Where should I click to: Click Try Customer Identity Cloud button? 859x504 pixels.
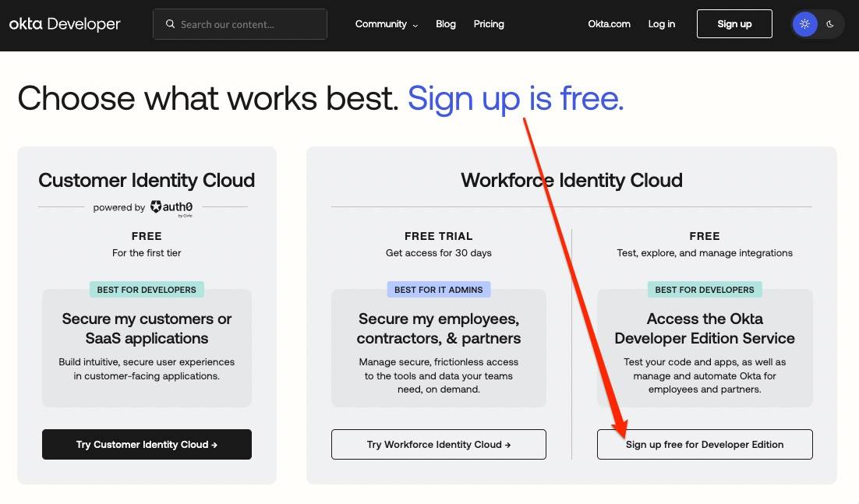147,444
